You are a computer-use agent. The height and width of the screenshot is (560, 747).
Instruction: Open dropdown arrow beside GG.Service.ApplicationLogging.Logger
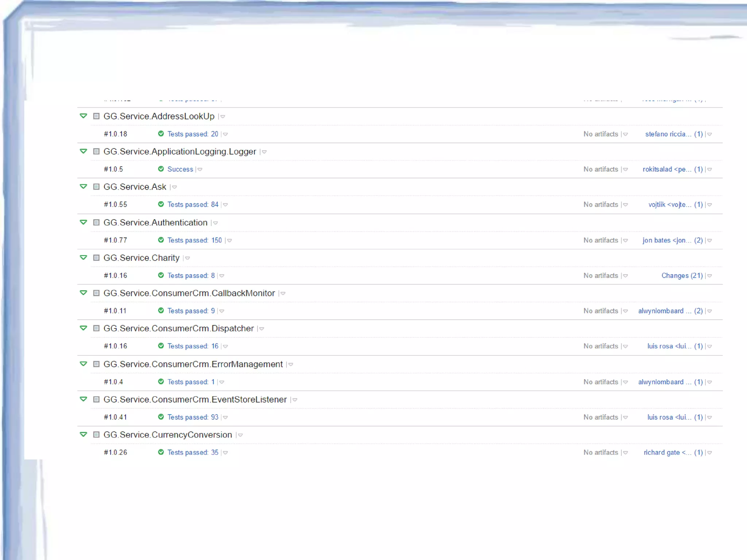264,152
